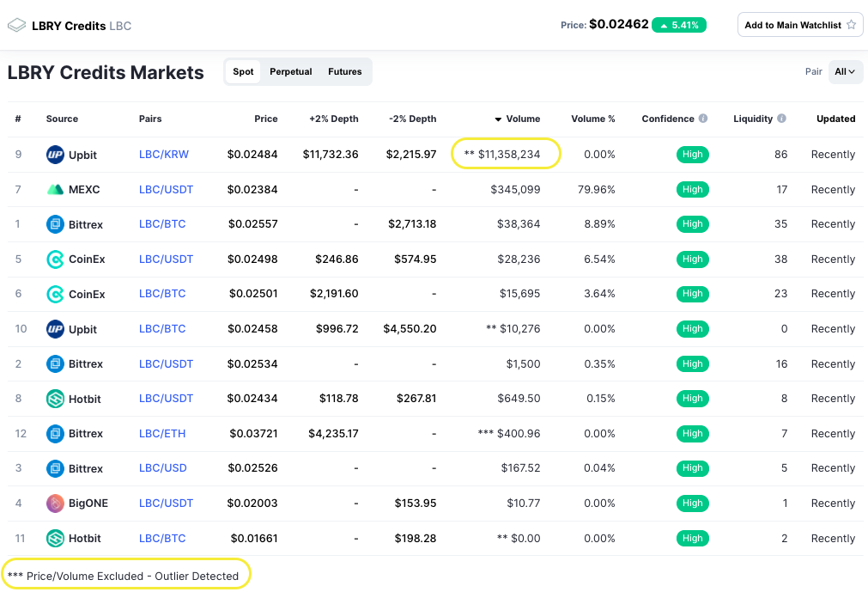Open Hotbit's LBC/BTC pair link
This screenshot has height=592, width=868.
click(x=162, y=538)
